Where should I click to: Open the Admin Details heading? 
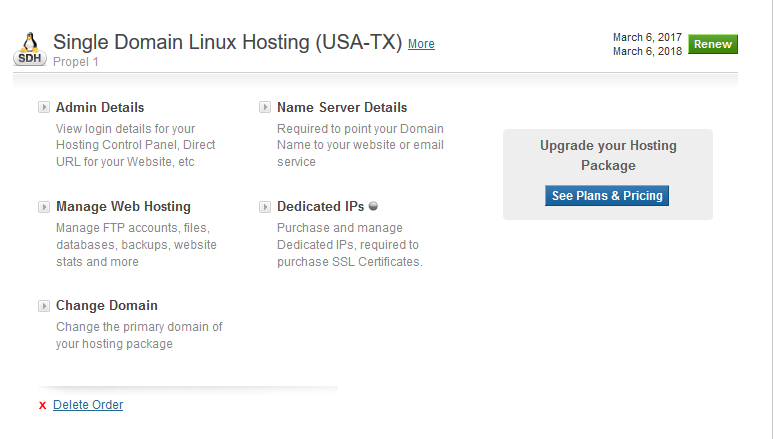click(x=100, y=107)
